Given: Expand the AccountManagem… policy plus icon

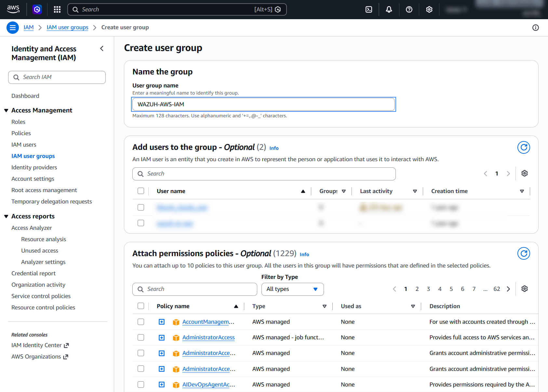Looking at the screenshot, I should 162,322.
